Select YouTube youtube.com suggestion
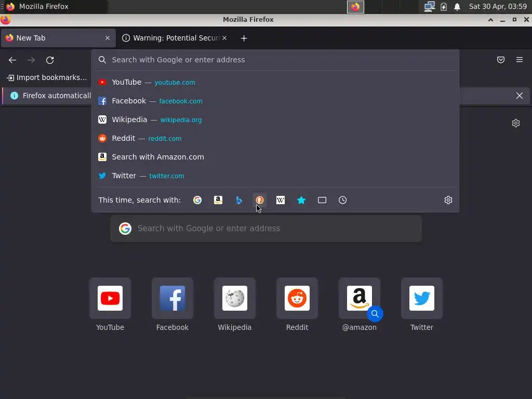Viewport: 532px width, 399px height. 275,83
